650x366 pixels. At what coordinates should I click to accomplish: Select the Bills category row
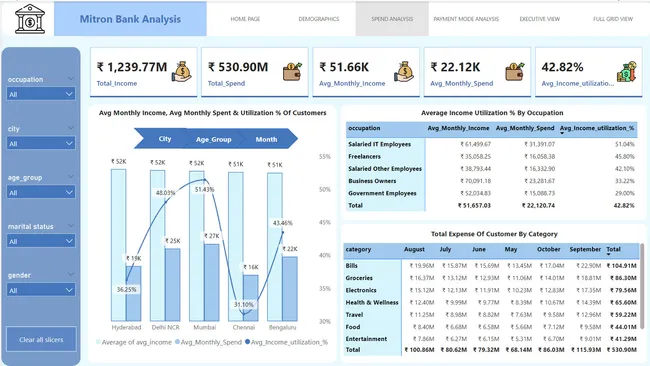[x=491, y=266]
